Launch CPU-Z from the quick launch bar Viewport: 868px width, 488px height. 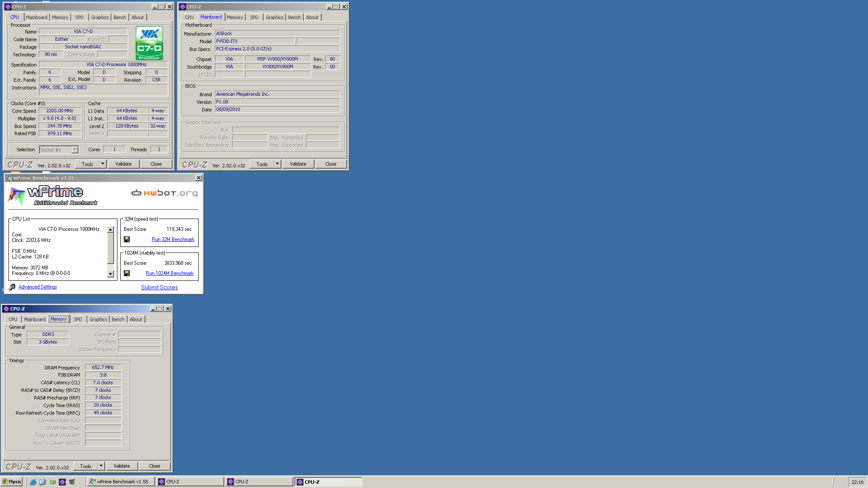(62, 482)
